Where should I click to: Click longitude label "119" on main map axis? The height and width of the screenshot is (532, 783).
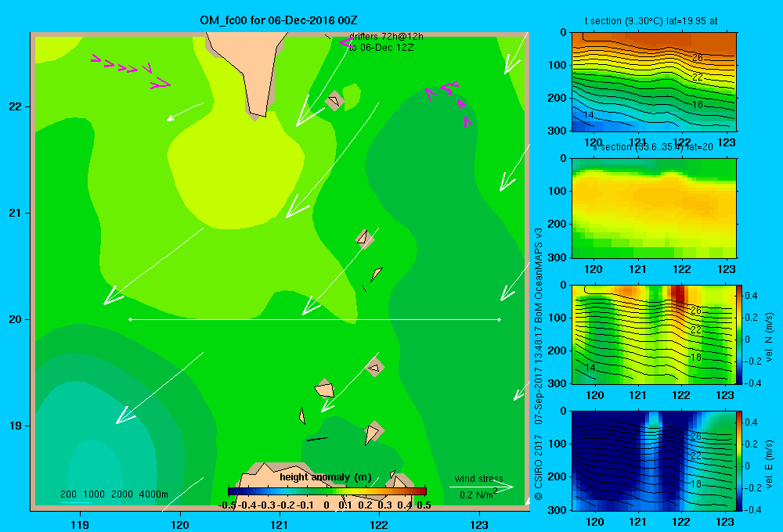[80, 524]
